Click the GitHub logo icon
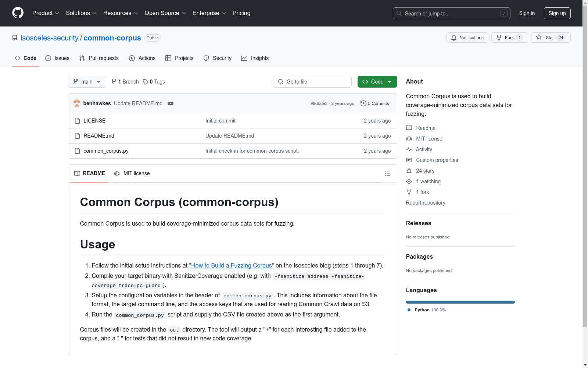This screenshot has width=588, height=368. [x=18, y=13]
